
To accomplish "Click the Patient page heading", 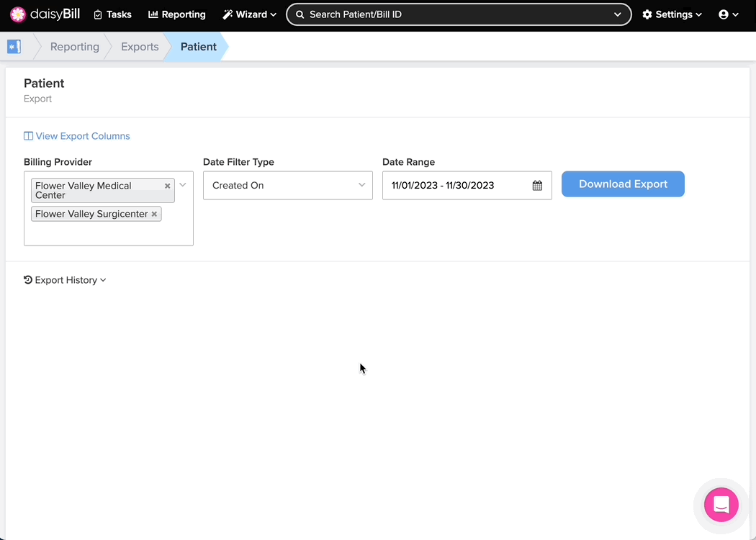I will click(x=44, y=84).
